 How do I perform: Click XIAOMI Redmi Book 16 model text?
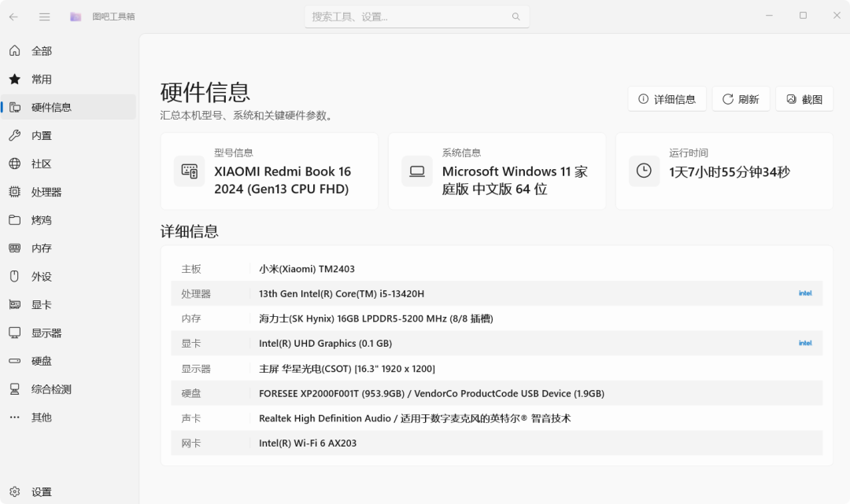tap(283, 180)
